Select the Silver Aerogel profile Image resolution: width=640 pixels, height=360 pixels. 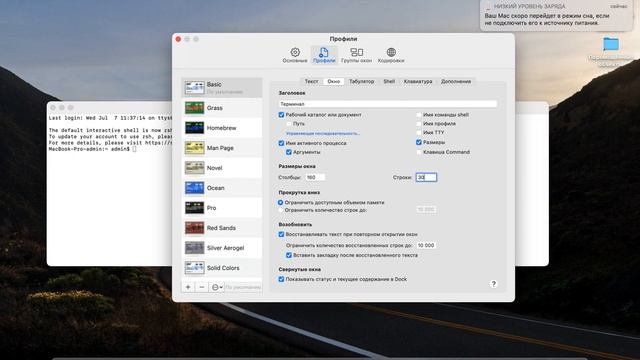(x=222, y=248)
